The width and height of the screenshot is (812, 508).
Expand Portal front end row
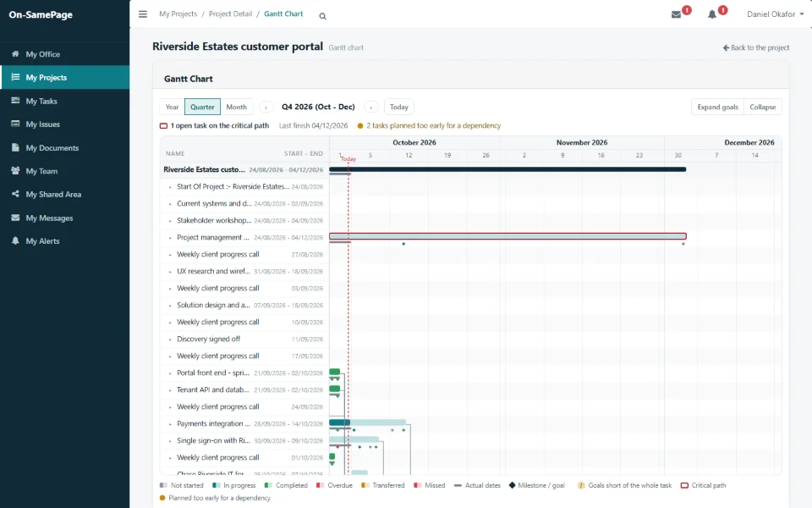pyautogui.click(x=170, y=373)
